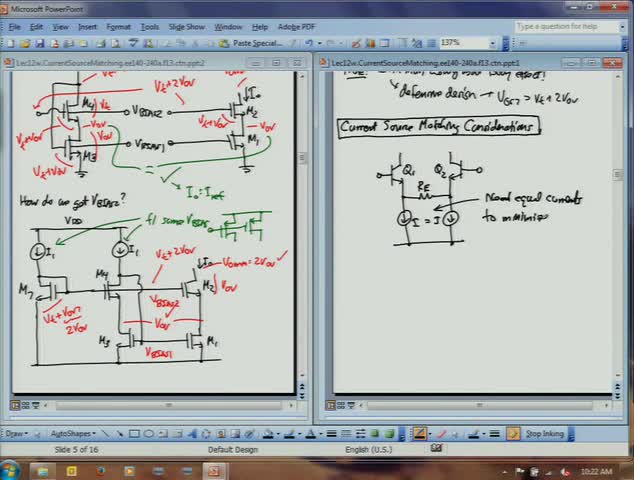
Task: Open the Window menu
Action: click(x=228, y=27)
